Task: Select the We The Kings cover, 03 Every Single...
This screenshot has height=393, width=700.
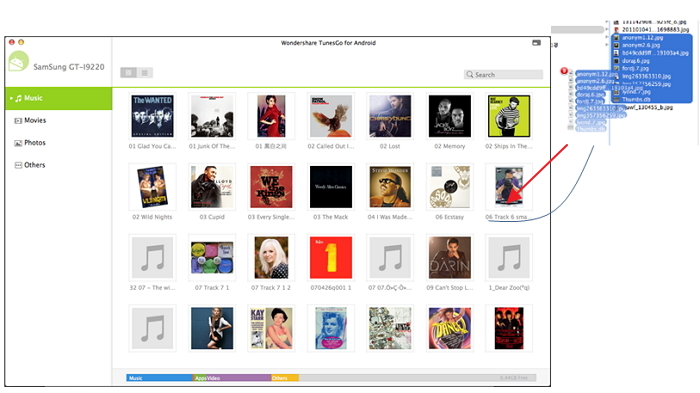Action: pyautogui.click(x=271, y=187)
